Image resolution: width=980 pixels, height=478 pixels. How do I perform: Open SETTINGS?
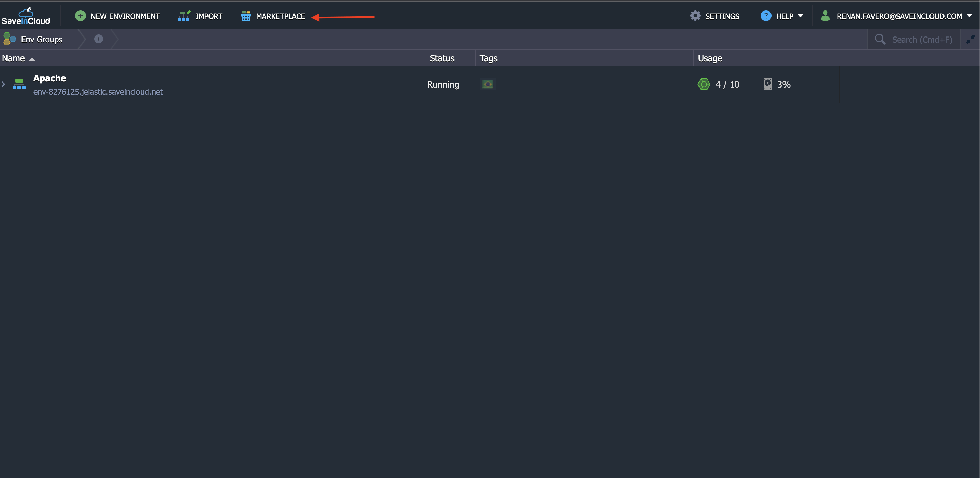pyautogui.click(x=715, y=16)
